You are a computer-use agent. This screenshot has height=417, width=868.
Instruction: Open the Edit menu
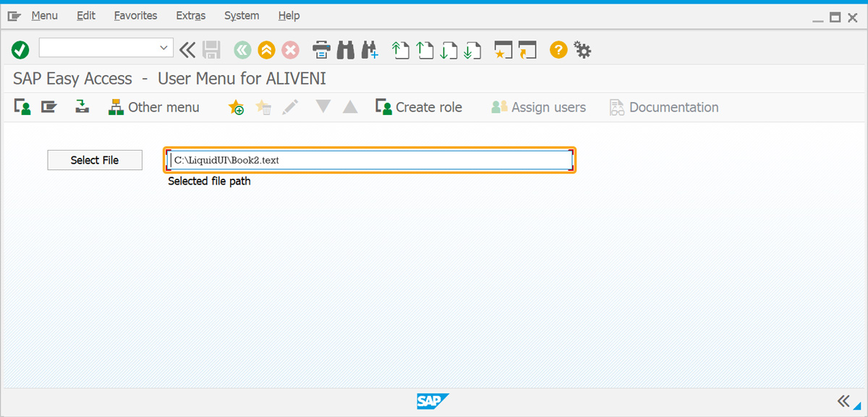click(86, 15)
